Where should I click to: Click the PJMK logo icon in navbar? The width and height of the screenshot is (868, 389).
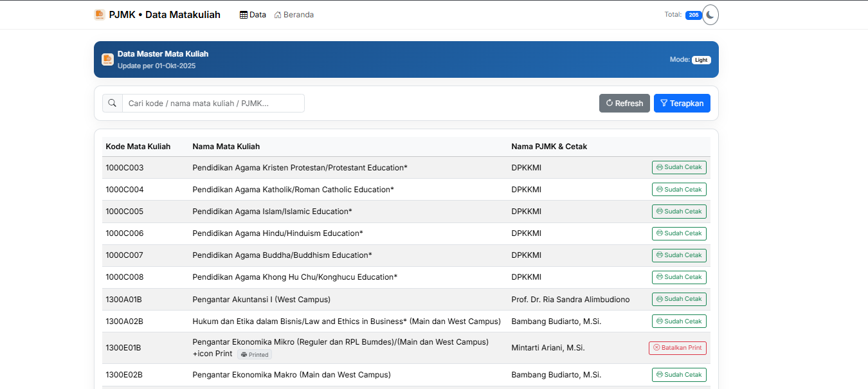coord(99,15)
